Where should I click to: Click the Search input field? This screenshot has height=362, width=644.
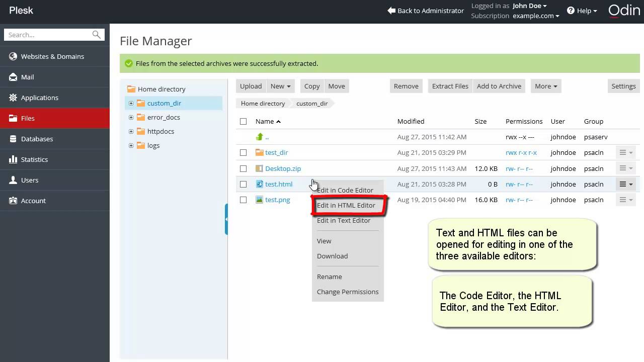click(x=48, y=35)
